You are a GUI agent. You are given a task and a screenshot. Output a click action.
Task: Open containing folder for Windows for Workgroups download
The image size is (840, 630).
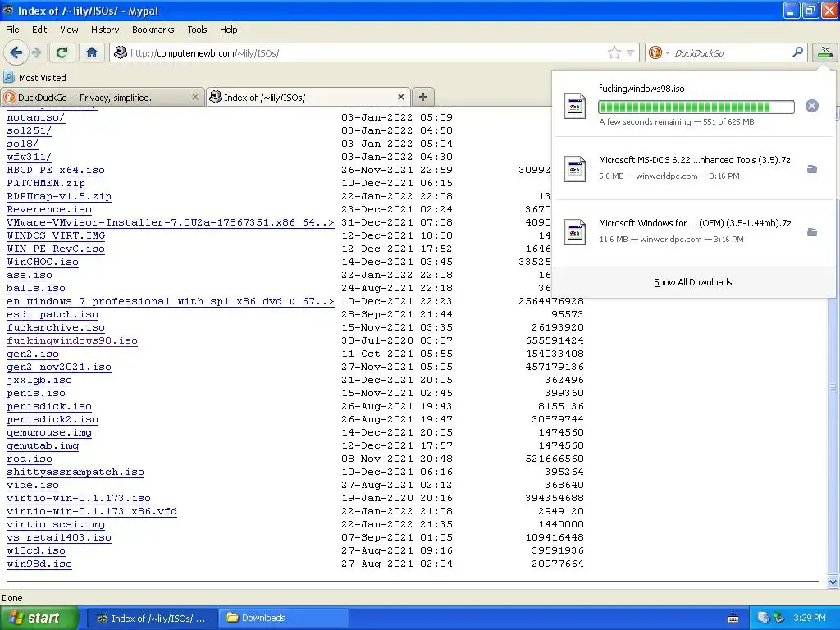811,232
